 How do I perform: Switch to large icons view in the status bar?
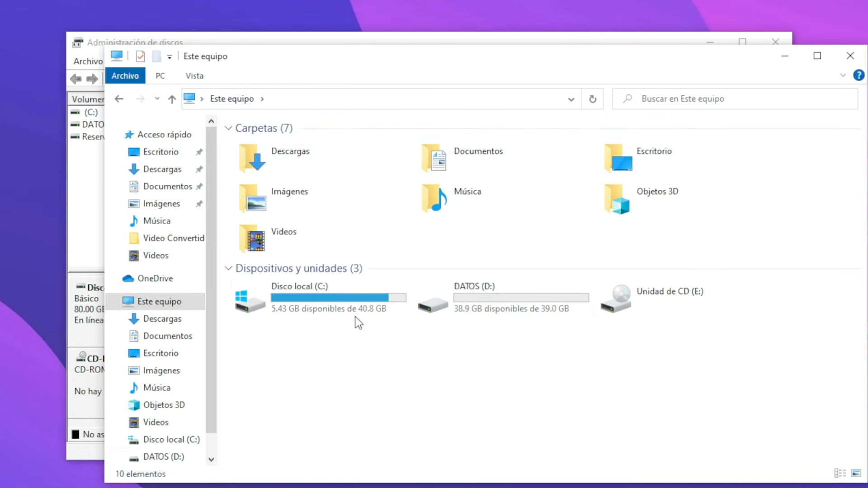click(x=857, y=473)
